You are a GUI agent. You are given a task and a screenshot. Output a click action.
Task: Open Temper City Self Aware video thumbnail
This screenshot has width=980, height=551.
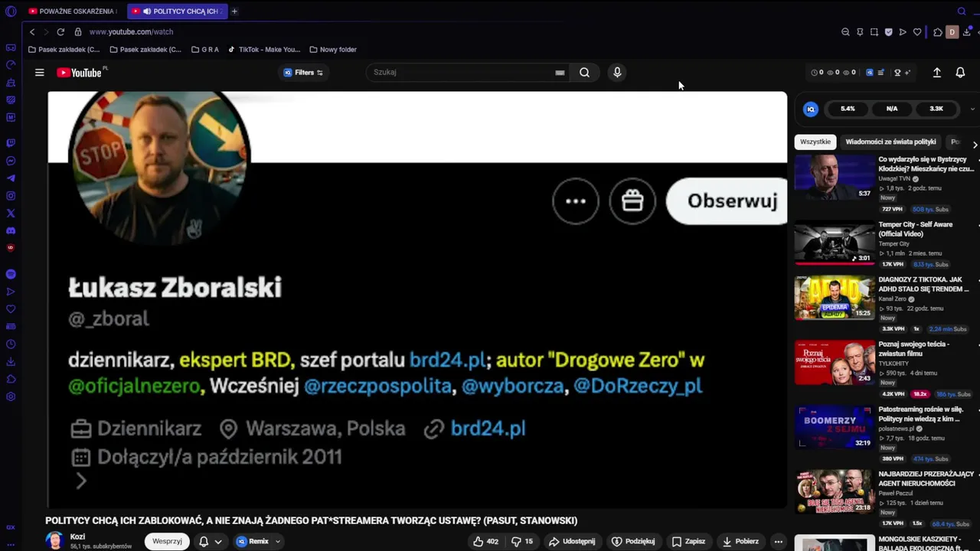[x=835, y=243]
